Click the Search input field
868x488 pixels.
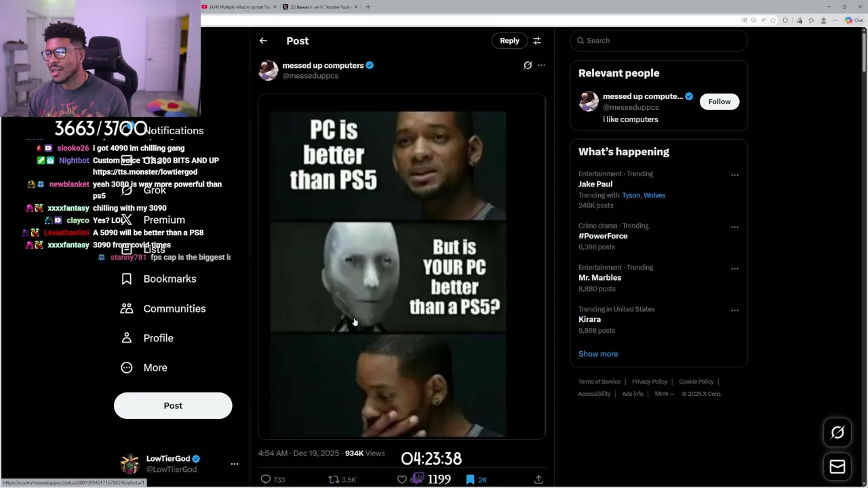tap(659, 41)
